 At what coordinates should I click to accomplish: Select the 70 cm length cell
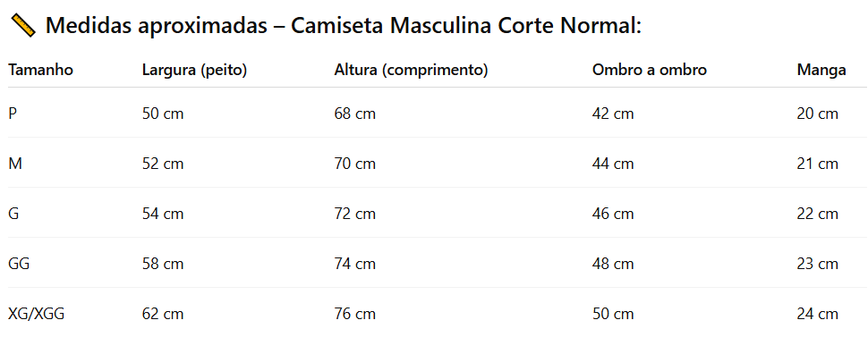[355, 164]
